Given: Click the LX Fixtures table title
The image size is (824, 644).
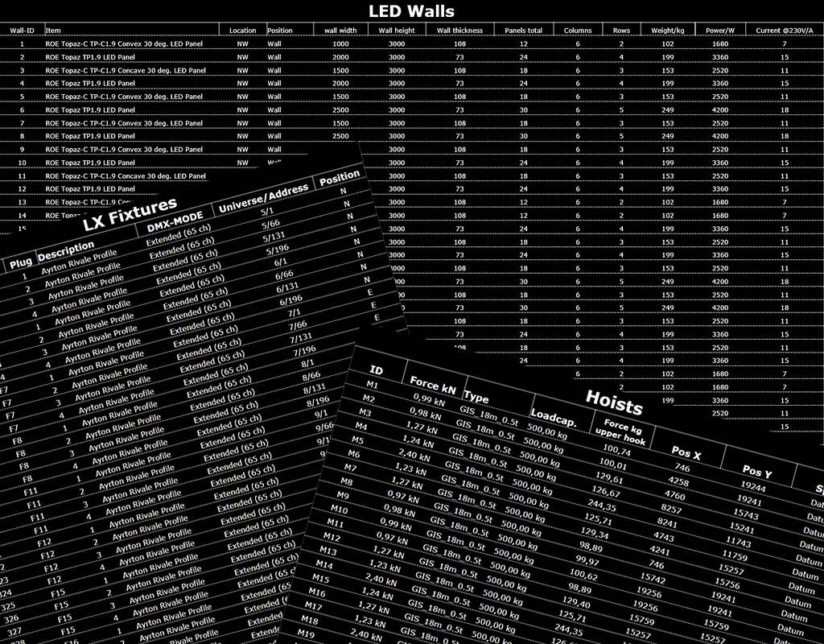Looking at the screenshot, I should coord(130,214).
